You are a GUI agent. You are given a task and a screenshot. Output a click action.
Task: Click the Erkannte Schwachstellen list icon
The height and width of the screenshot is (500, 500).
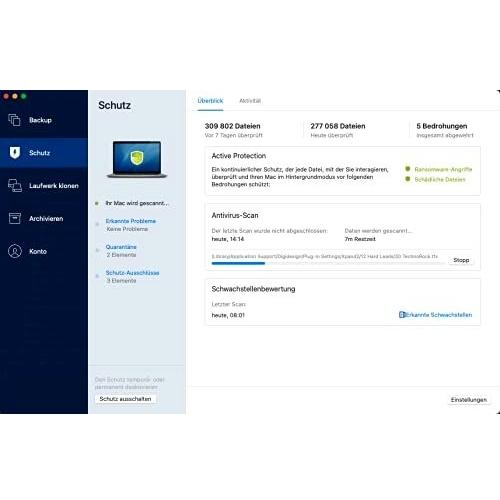tap(402, 315)
